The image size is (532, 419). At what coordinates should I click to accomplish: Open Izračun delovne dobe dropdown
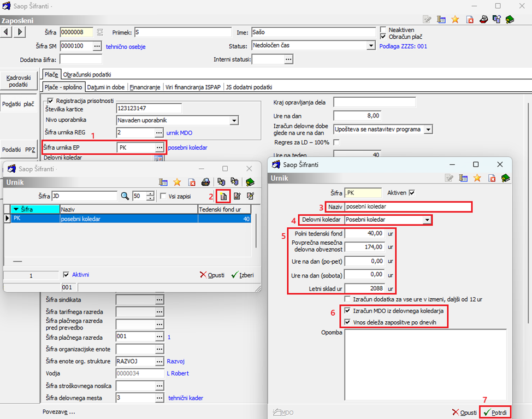[429, 129]
